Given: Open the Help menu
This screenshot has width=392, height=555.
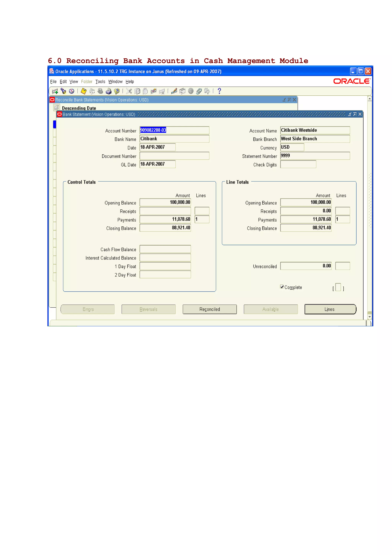Looking at the screenshot, I should tap(130, 82).
